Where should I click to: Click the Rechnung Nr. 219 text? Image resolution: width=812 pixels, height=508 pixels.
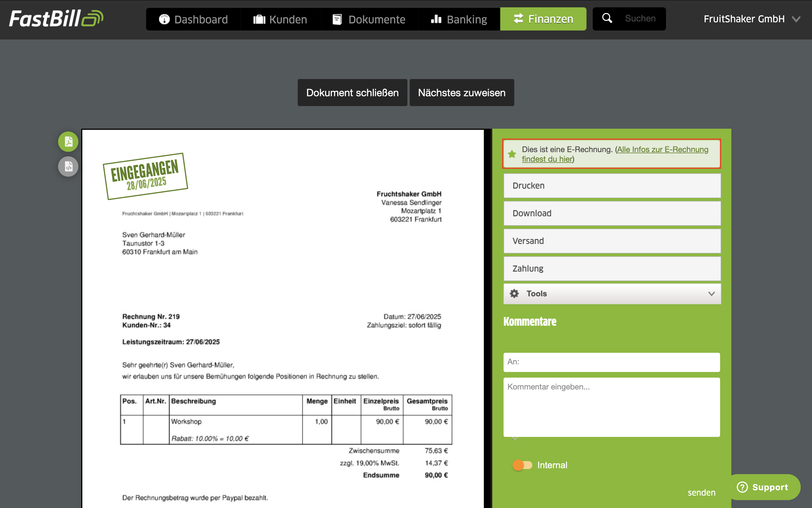(151, 316)
